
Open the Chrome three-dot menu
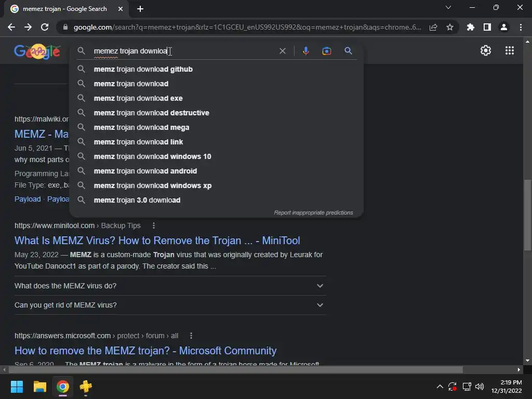coord(521,27)
